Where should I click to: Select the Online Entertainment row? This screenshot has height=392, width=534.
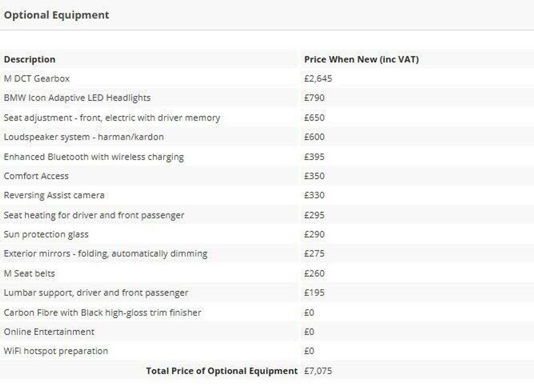49,332
